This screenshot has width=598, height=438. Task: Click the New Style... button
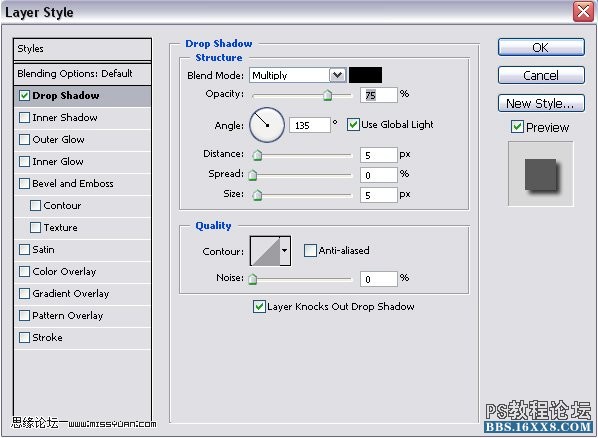tap(541, 103)
